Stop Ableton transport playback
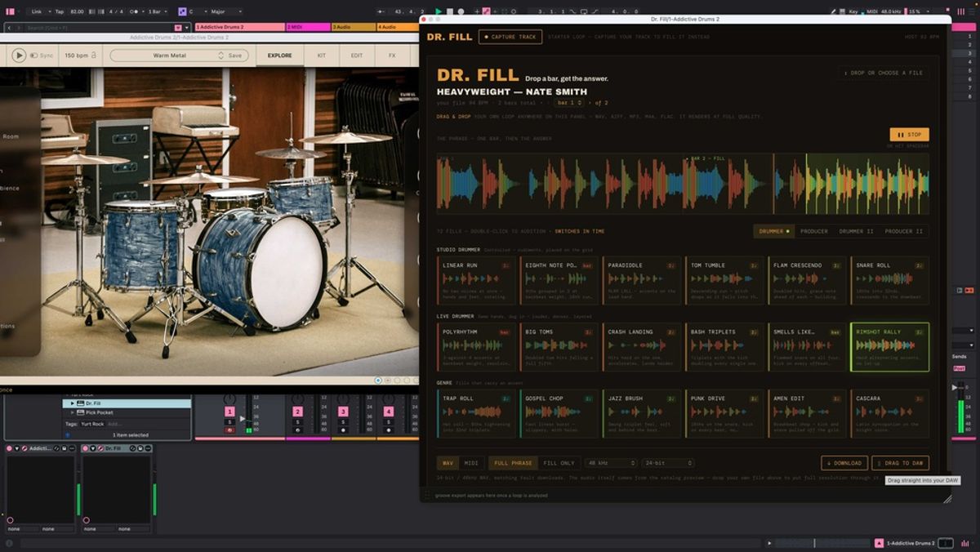The width and height of the screenshot is (980, 552). point(450,11)
